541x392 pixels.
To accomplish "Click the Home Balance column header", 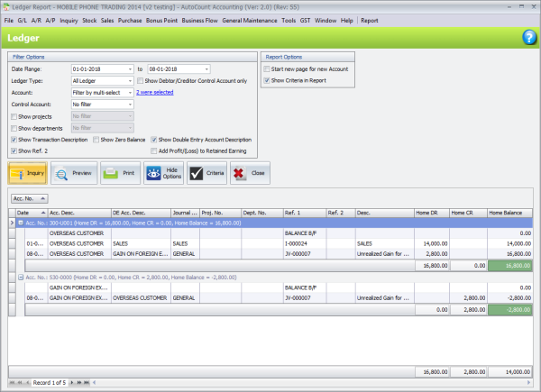I will click(509, 213).
